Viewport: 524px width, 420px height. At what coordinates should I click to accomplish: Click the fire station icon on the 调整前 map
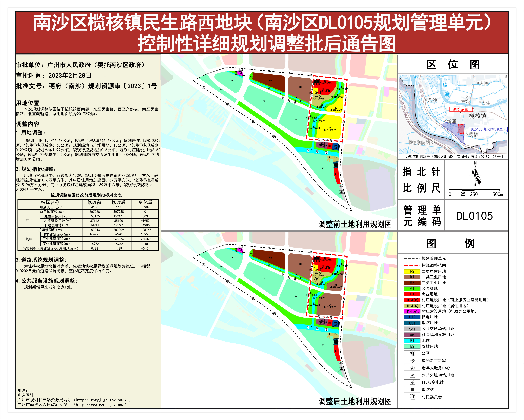point(336,165)
